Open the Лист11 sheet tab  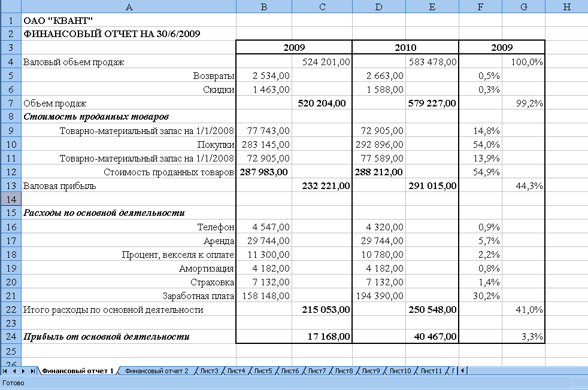click(431, 371)
